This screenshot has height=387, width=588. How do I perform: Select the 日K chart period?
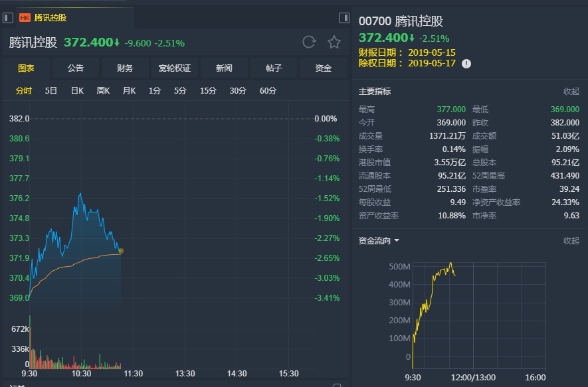(77, 91)
